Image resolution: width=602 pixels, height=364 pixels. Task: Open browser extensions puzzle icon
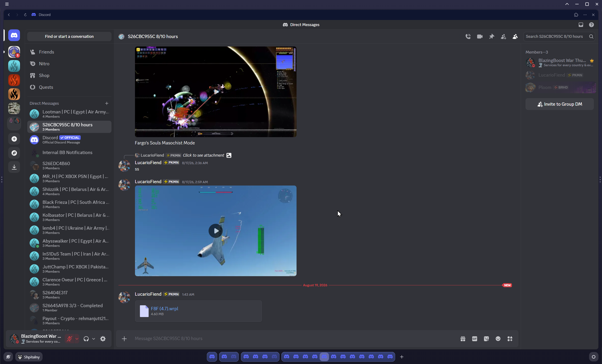click(576, 15)
